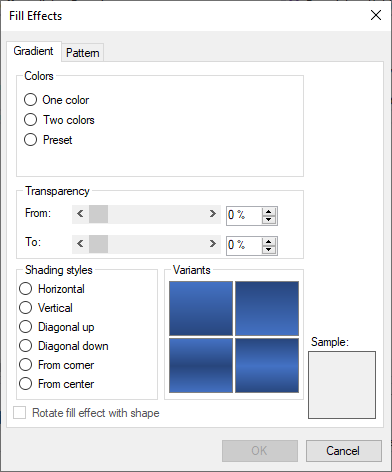This screenshot has width=392, height=472.
Task: Click the To transparency right scroll arrow
Action: (x=213, y=244)
